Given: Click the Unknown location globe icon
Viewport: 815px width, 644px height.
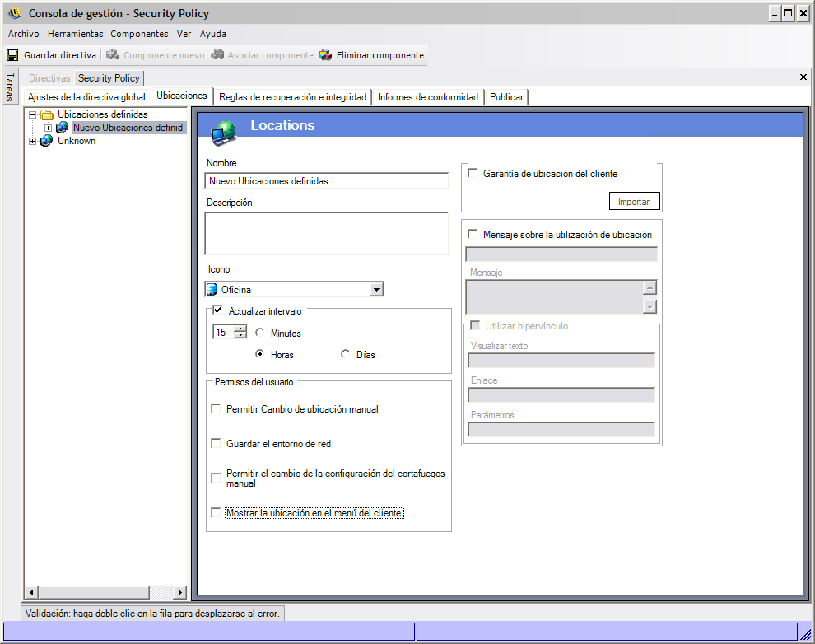Looking at the screenshot, I should tap(47, 141).
